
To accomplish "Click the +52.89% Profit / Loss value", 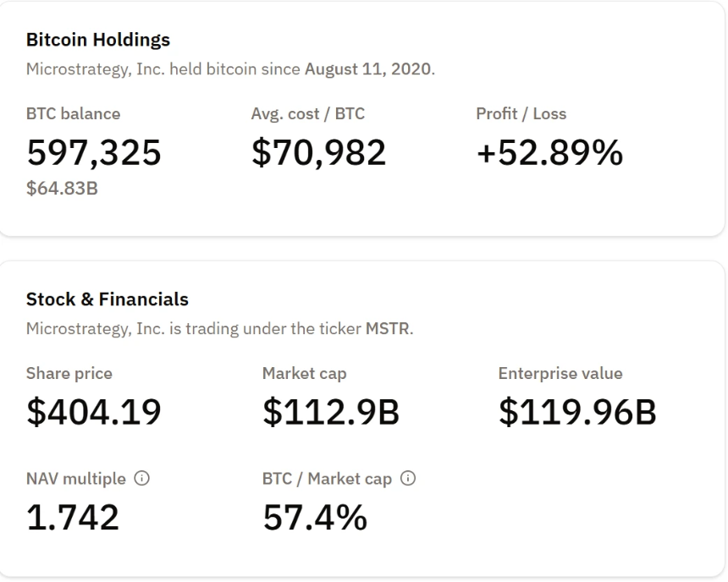I will (x=548, y=153).
